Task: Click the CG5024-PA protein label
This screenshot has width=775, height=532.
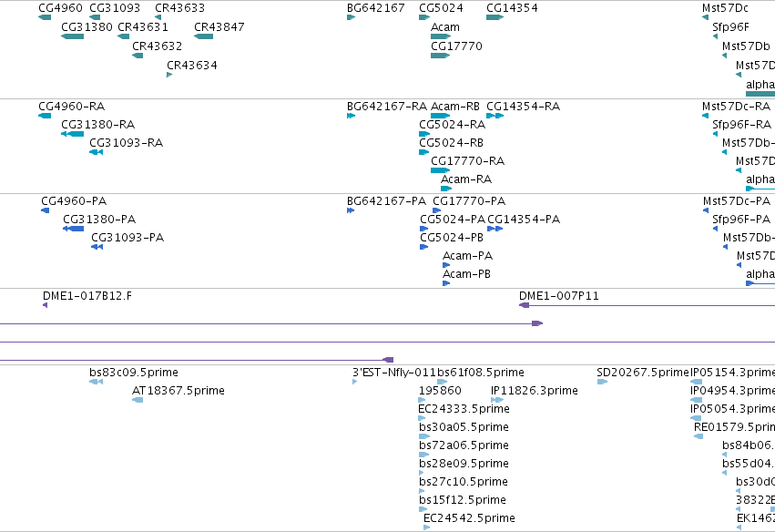Action: click(453, 220)
